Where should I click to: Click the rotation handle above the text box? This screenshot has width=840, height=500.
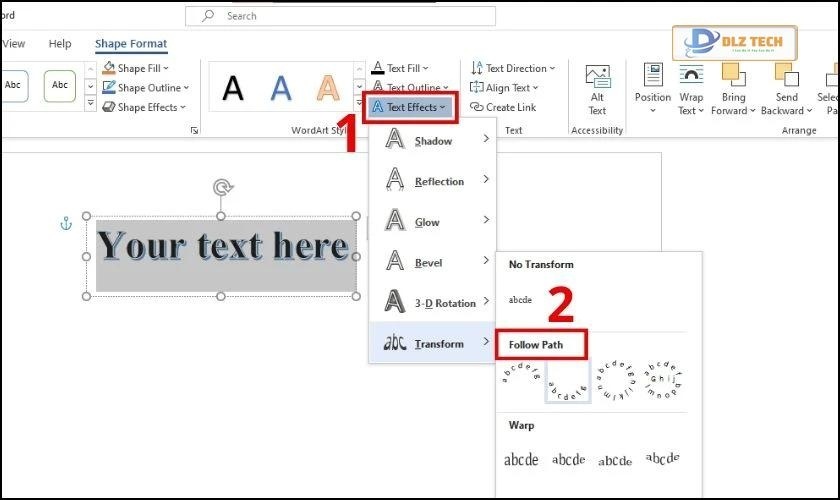(221, 188)
